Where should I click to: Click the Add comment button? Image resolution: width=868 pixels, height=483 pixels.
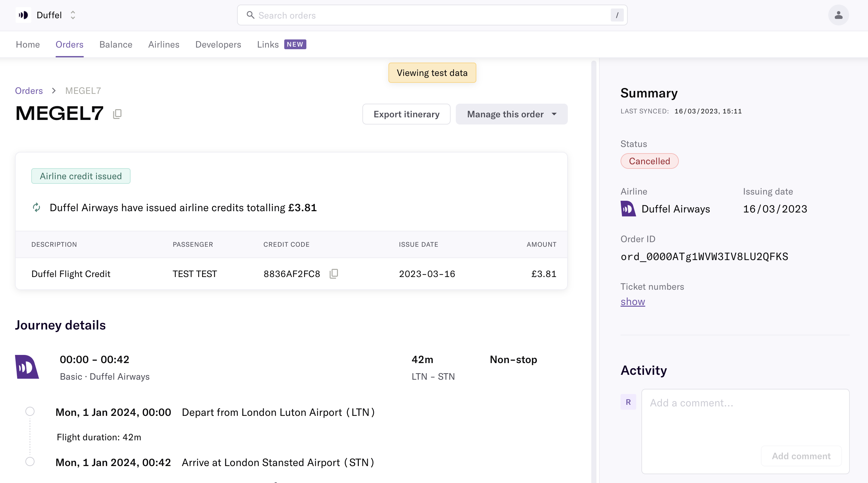(x=801, y=456)
